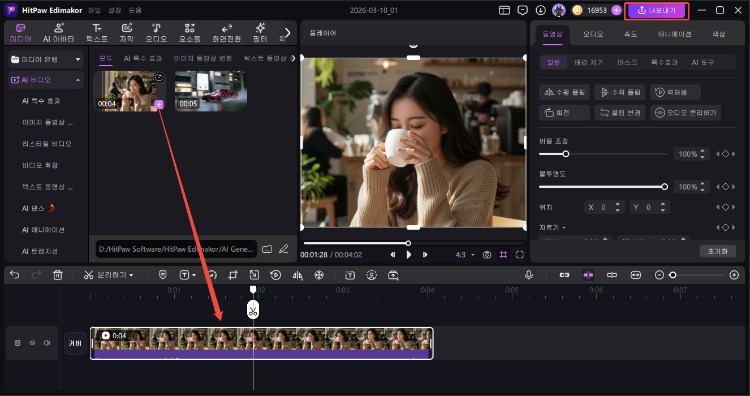Image resolution: width=750 pixels, height=396 pixels.
Task: Click the freeze frame snowflake icon
Action: coord(319,275)
